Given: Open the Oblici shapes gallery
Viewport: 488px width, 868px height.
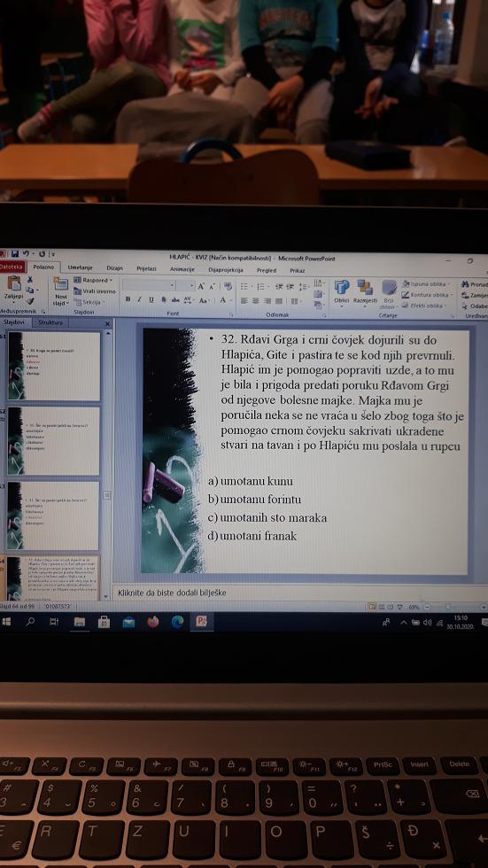Looking at the screenshot, I should [341, 291].
